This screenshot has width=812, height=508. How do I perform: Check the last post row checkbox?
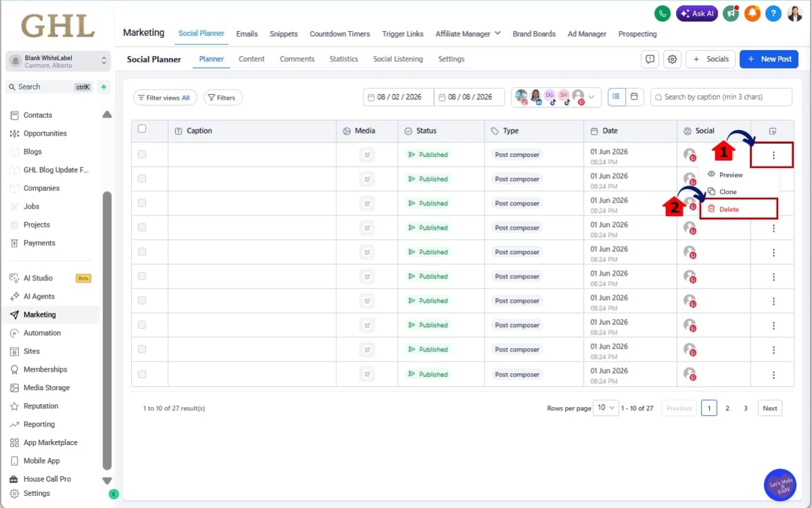141,374
